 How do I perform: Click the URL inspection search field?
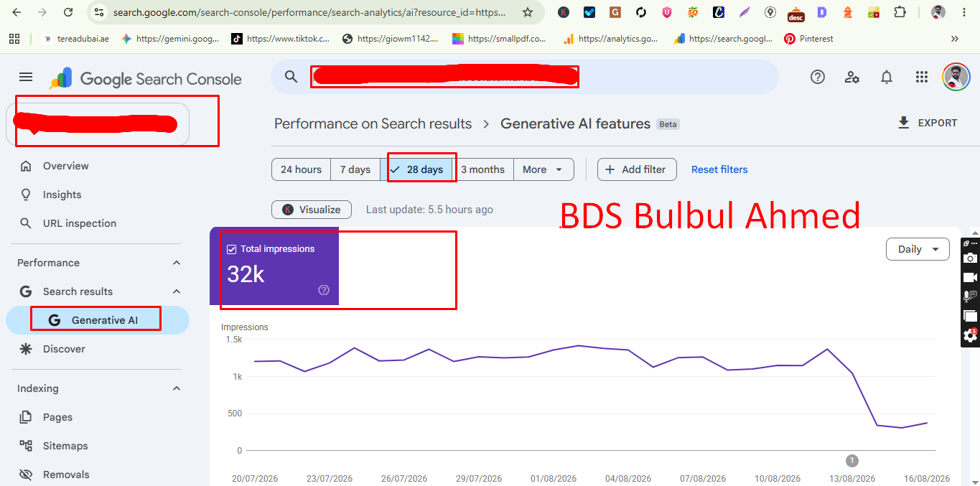524,77
